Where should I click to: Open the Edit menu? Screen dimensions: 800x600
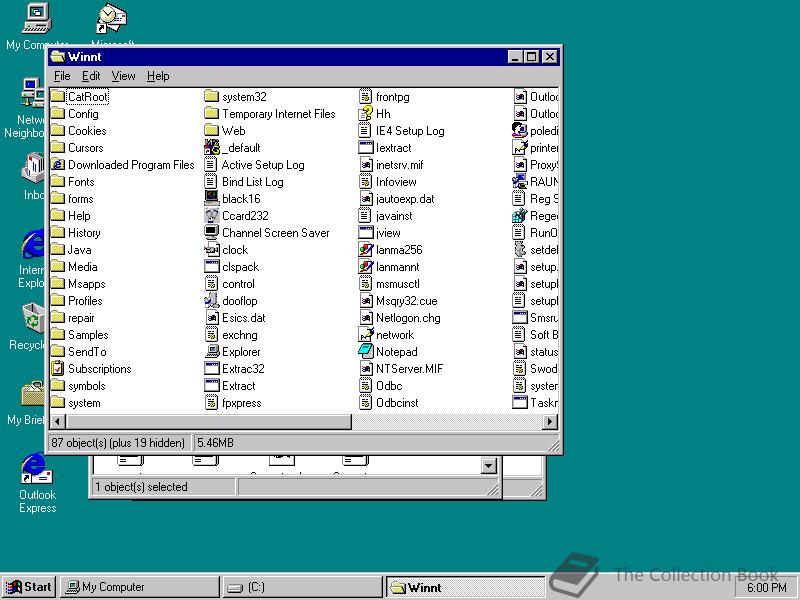coord(91,76)
